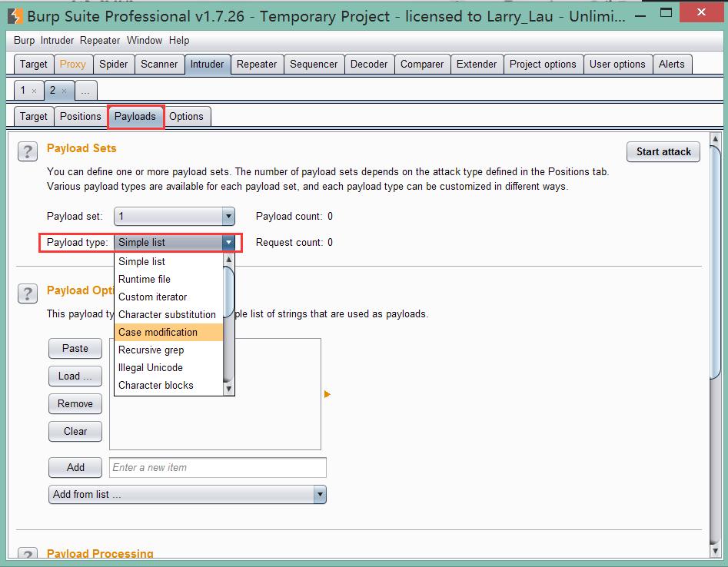Click the Clear button
Image resolution: width=728 pixels, height=567 pixels.
pos(75,431)
